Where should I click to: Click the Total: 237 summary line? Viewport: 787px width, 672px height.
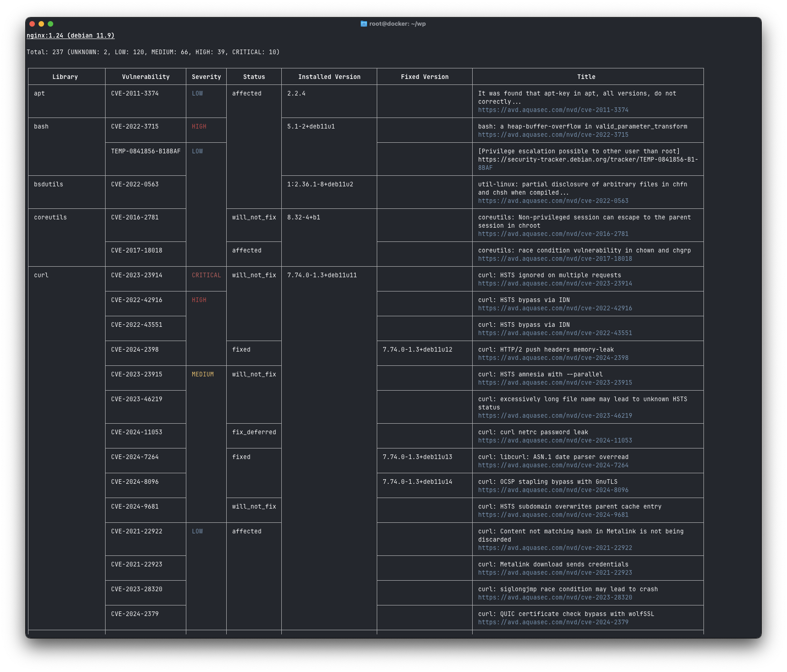(153, 52)
